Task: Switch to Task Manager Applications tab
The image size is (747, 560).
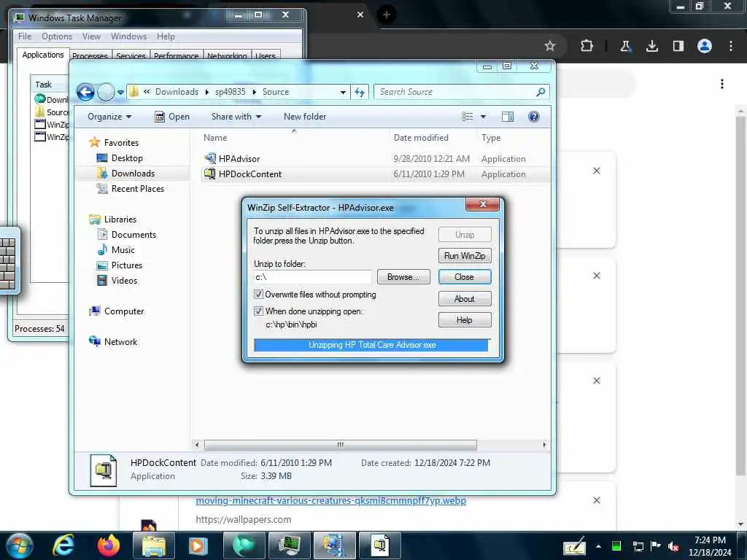Action: point(43,55)
